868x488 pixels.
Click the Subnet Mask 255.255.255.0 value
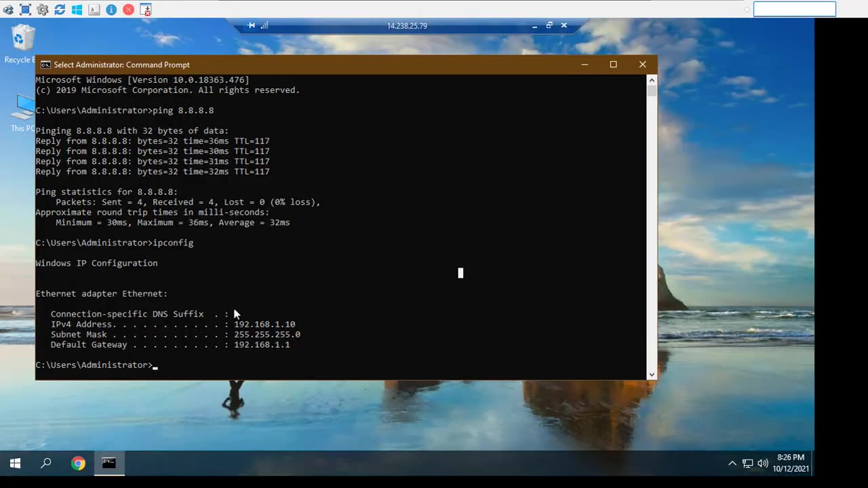click(x=267, y=334)
